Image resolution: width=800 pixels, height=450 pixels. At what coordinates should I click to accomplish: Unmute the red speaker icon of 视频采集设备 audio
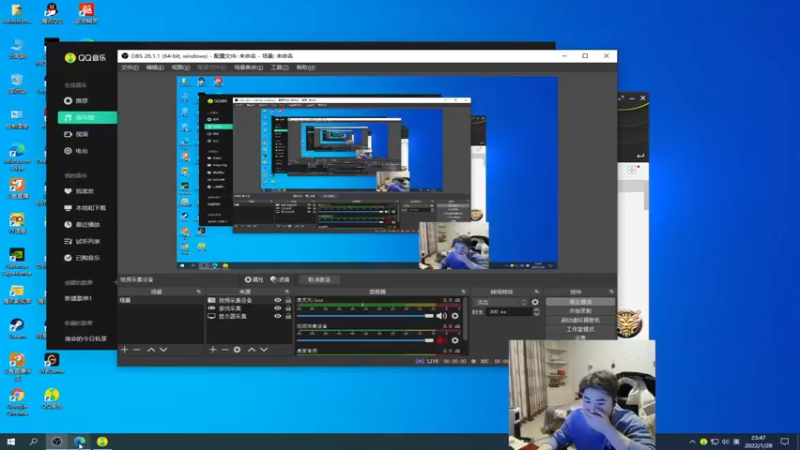[x=441, y=340]
